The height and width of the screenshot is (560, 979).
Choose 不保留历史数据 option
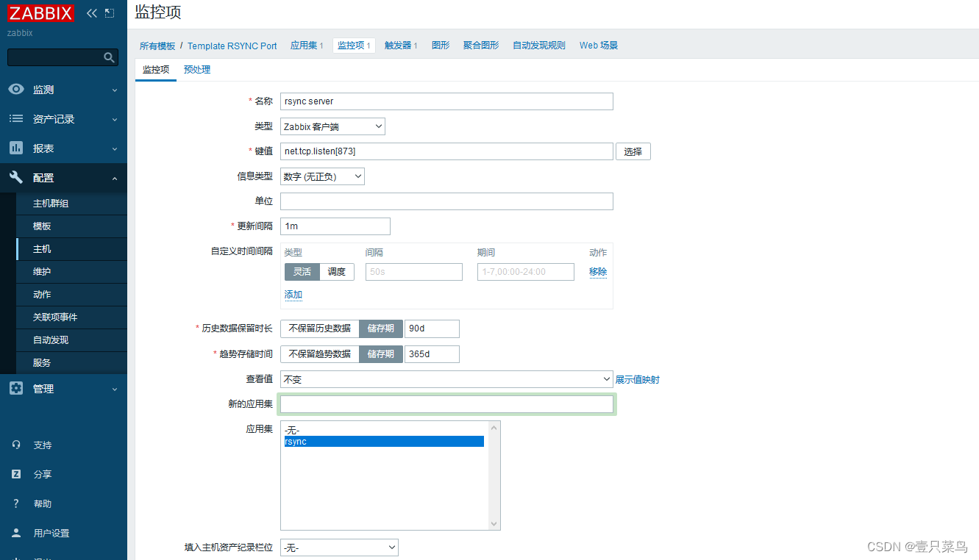(x=319, y=329)
